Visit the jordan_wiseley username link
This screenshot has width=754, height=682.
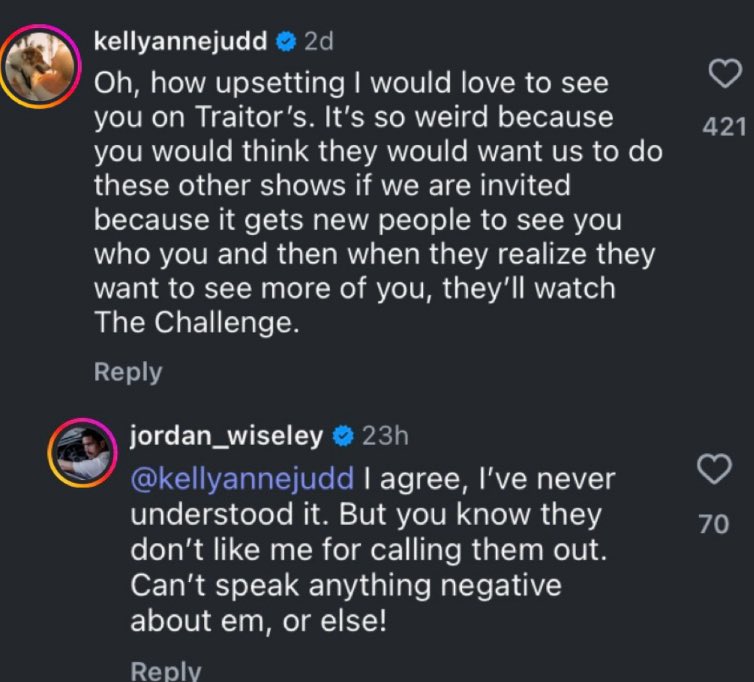pyautogui.click(x=227, y=436)
